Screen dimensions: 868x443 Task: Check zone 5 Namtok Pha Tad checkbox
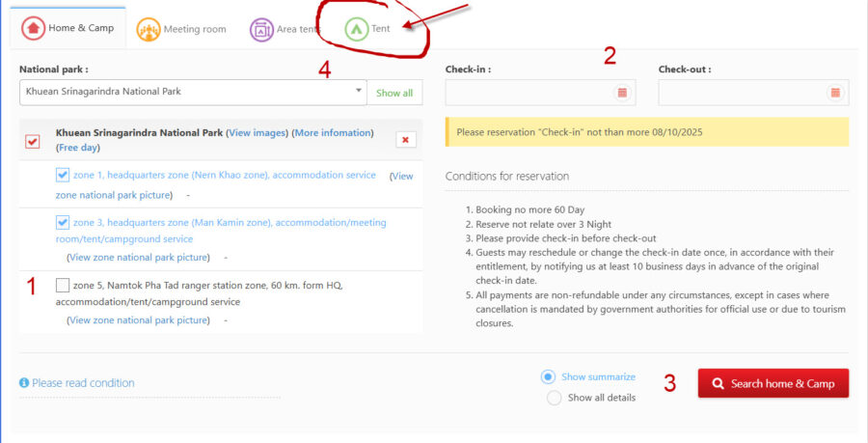pyautogui.click(x=63, y=285)
